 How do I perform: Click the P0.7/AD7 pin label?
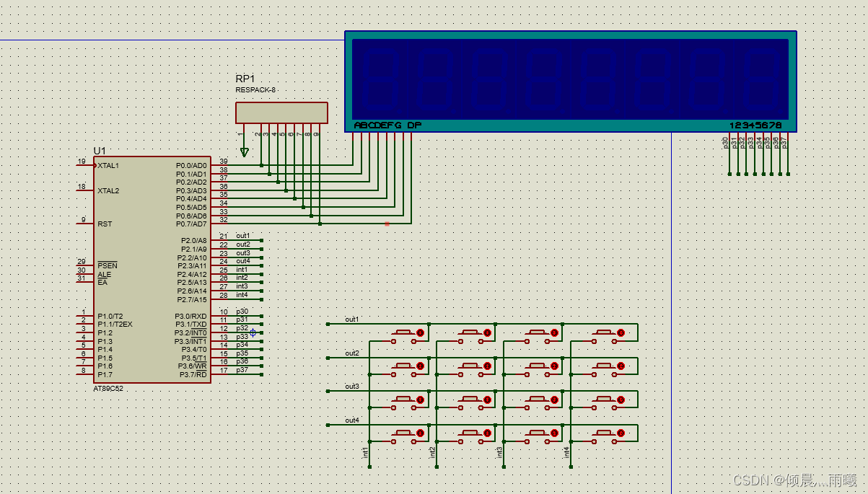point(191,224)
